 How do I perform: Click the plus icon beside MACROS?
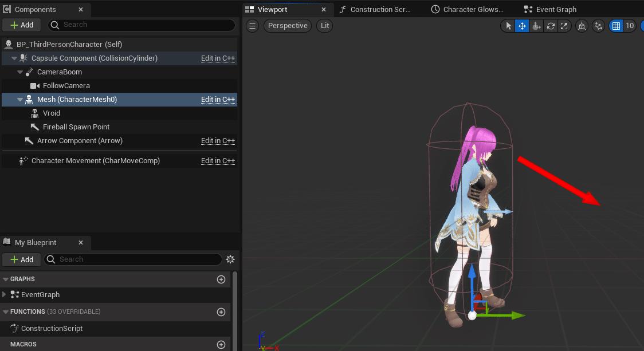[x=221, y=344]
